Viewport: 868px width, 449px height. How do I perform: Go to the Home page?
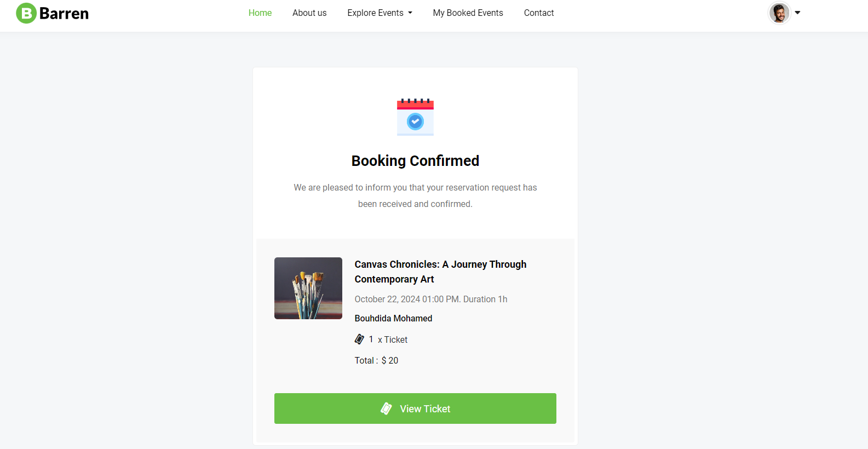pos(260,13)
